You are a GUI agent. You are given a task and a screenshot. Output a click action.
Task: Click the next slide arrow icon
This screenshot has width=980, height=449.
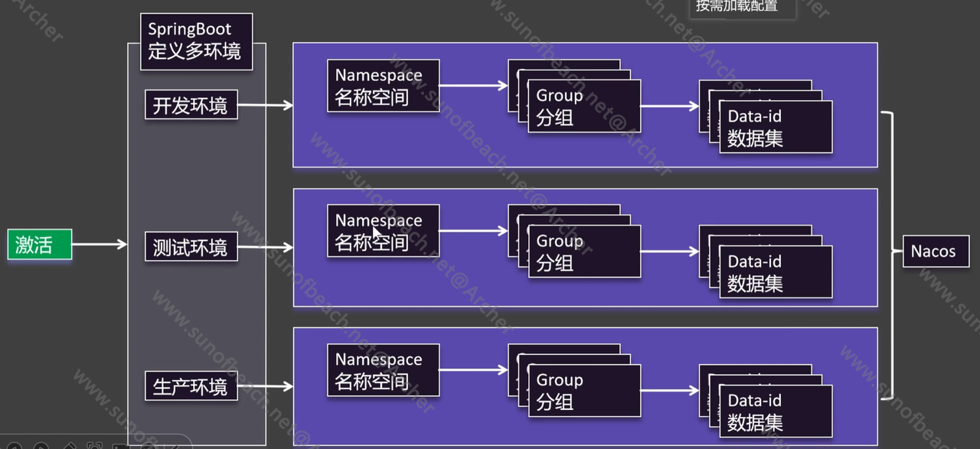click(x=41, y=446)
